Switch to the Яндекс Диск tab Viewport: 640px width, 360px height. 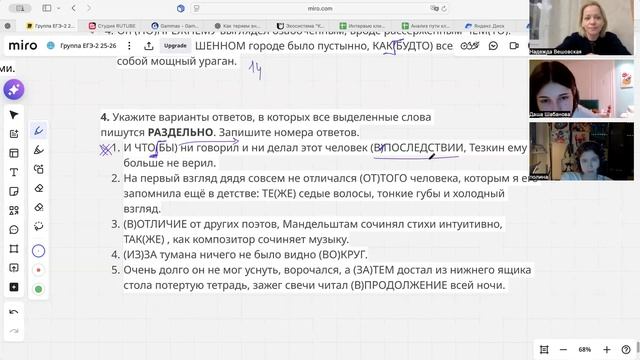coord(485,26)
